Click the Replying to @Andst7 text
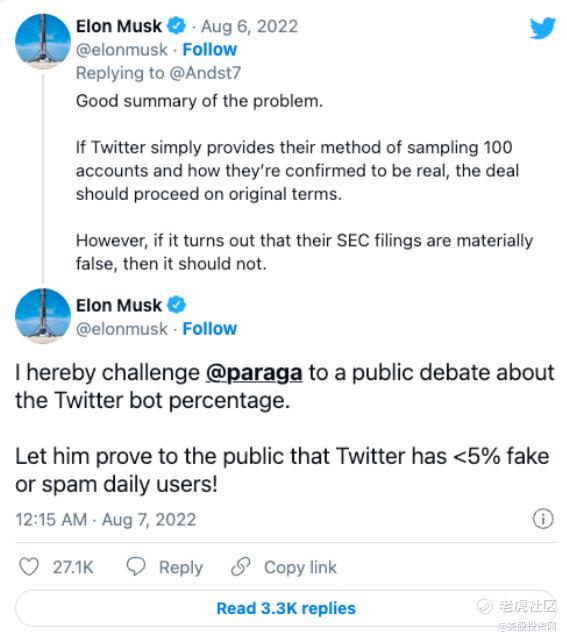Image resolution: width=567 pixels, height=639 pixels. (x=159, y=73)
